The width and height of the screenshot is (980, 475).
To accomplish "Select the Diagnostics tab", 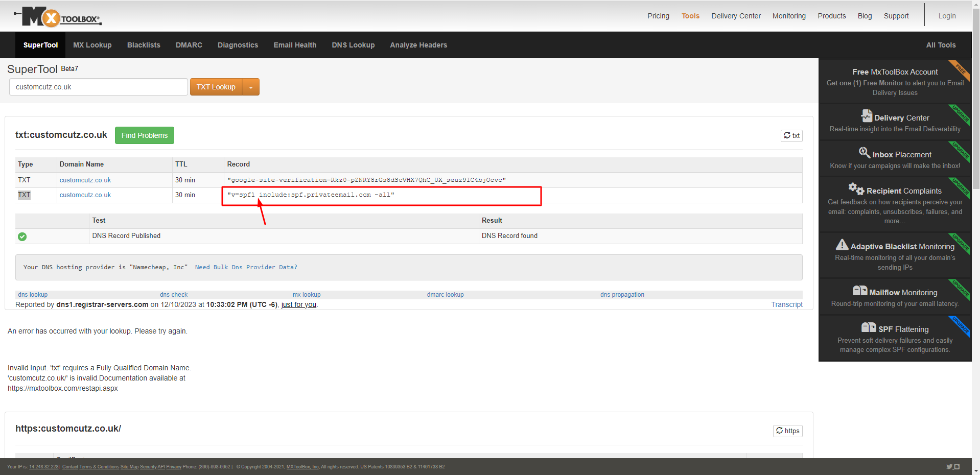I will pos(238,45).
